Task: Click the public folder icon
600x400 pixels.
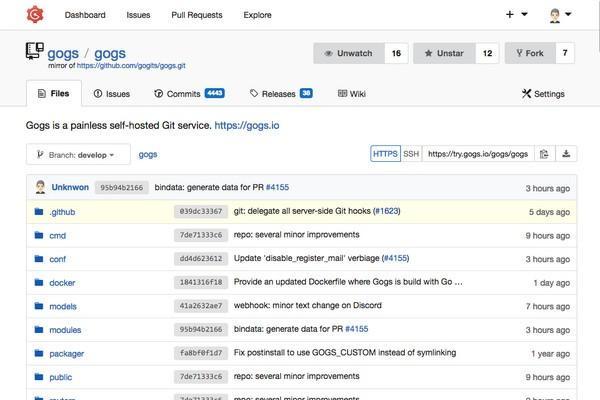Action: tap(39, 377)
